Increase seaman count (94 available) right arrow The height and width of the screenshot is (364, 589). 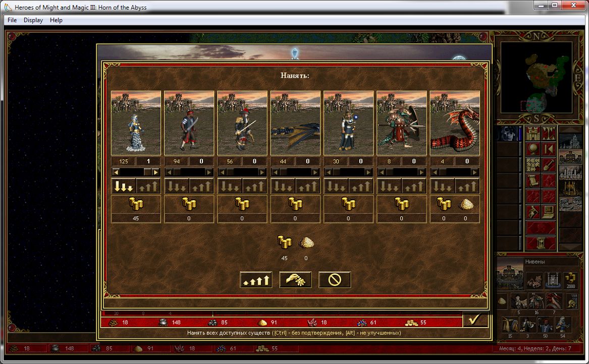coord(209,172)
